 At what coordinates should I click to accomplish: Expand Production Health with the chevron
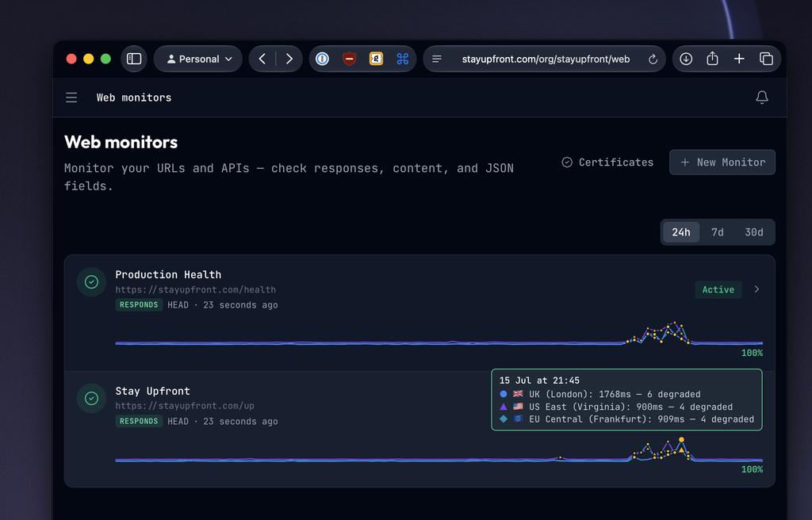click(x=756, y=289)
